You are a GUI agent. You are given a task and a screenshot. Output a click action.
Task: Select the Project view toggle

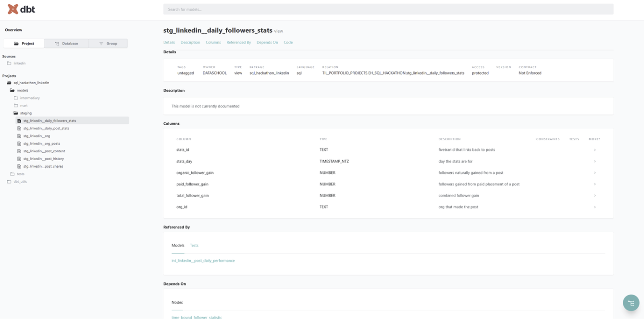click(24, 44)
